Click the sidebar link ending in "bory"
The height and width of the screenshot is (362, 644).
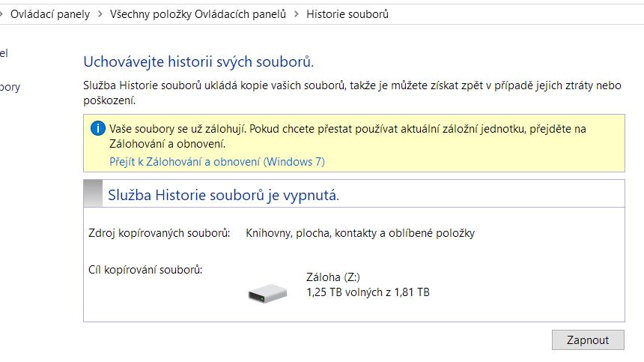click(x=10, y=87)
